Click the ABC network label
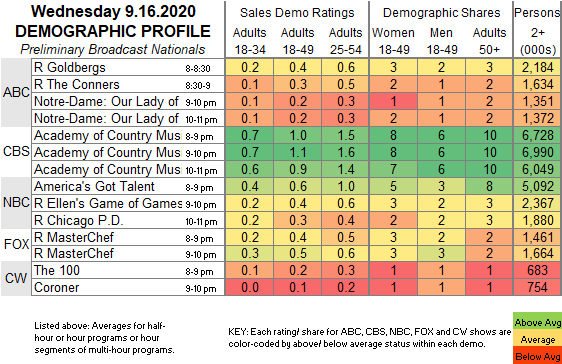The height and width of the screenshot is (364, 562). pyautogui.click(x=16, y=92)
